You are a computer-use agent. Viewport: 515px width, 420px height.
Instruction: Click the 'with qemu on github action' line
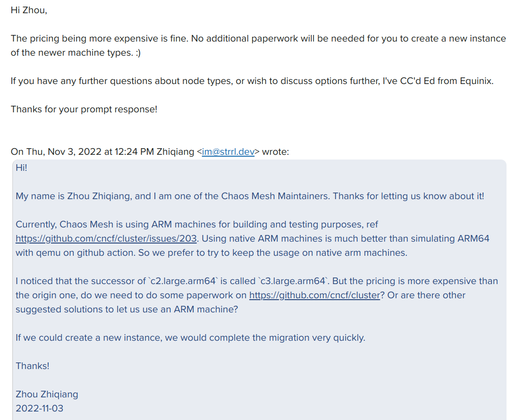211,252
